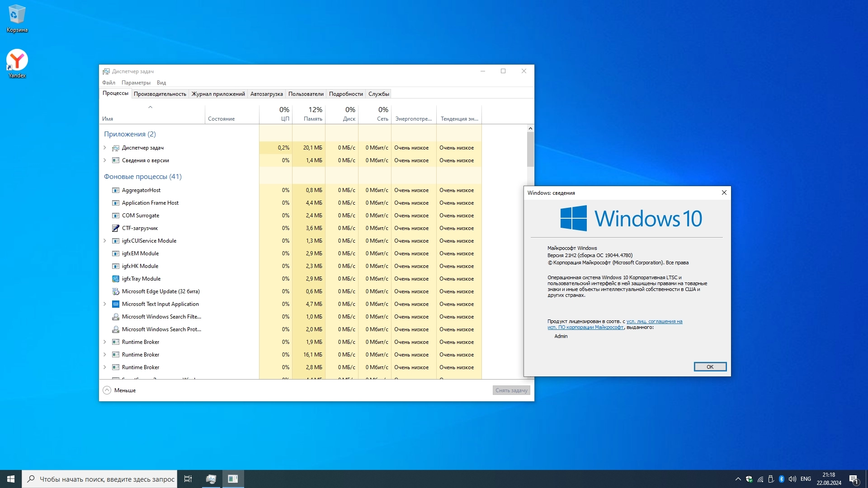Open Task View from the taskbar
This screenshot has height=488, width=868.
pos(188,479)
